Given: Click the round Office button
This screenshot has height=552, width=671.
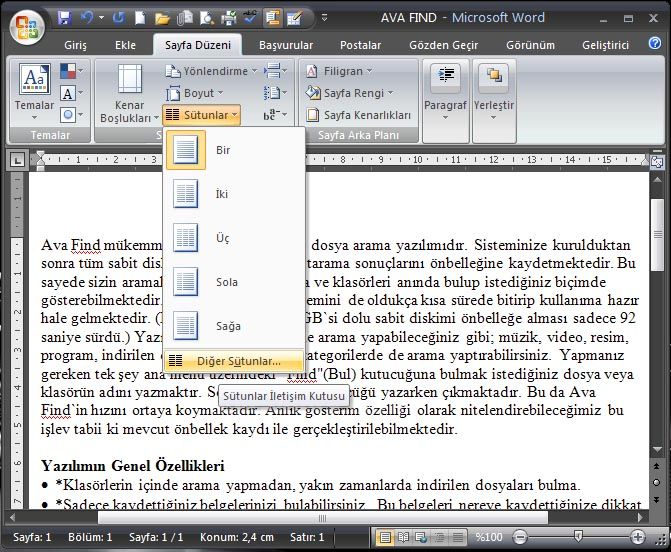Looking at the screenshot, I should [27, 27].
